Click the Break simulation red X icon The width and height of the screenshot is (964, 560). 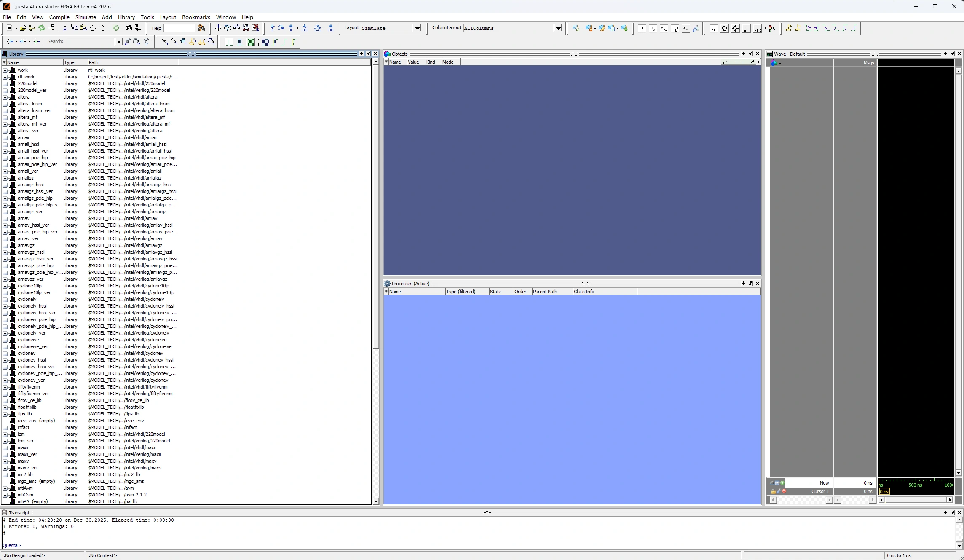(x=255, y=28)
